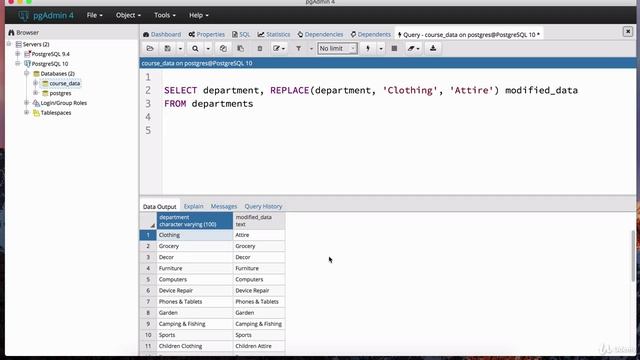Select postgres database in tree
Image resolution: width=640 pixels, height=360 pixels.
(60, 93)
